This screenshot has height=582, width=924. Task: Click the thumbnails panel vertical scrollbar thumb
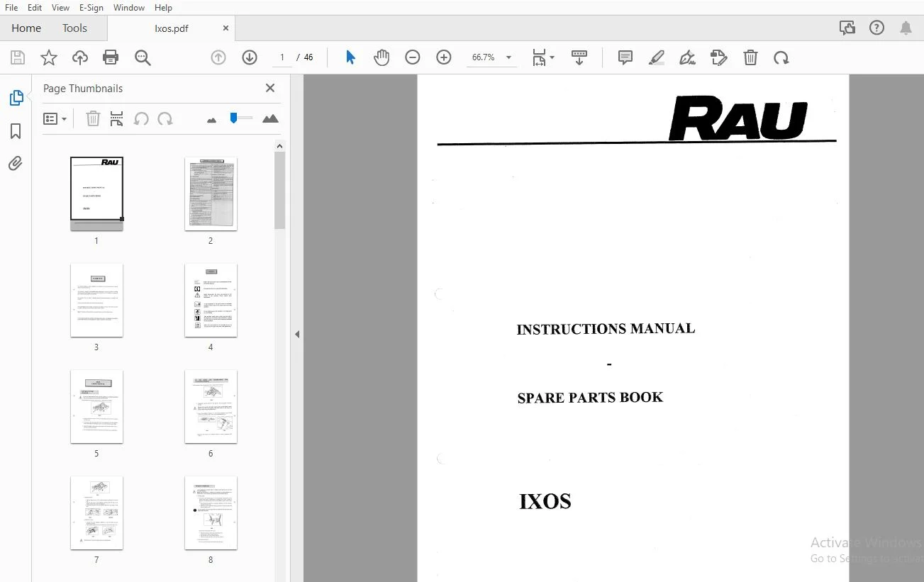(x=279, y=190)
